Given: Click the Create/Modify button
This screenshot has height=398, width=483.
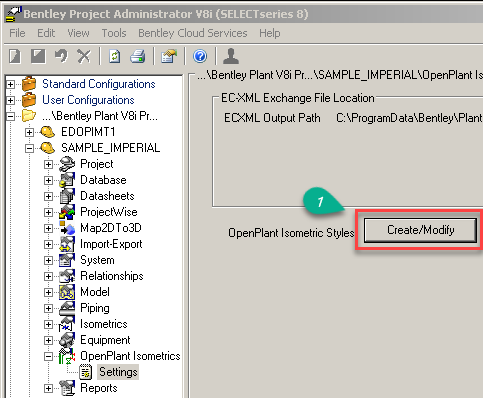Looking at the screenshot, I should [x=420, y=230].
